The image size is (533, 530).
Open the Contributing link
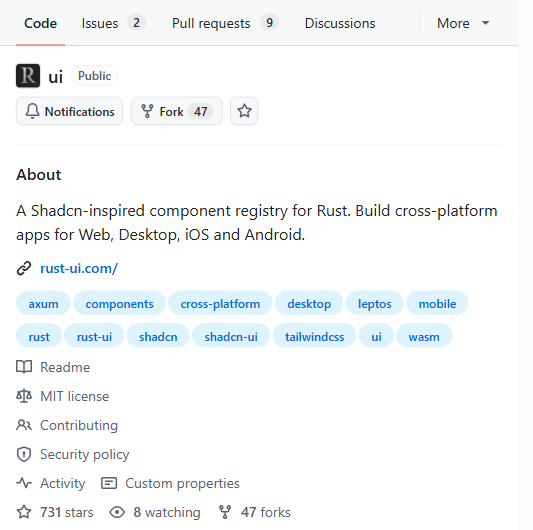pos(79,425)
